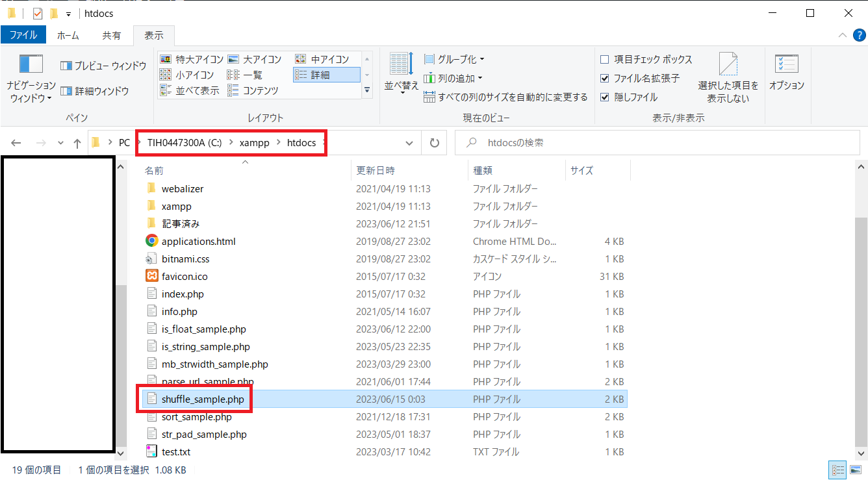The width and height of the screenshot is (868, 480).
Task: Click the Options icon in the ribbon
Action: pyautogui.click(x=786, y=65)
